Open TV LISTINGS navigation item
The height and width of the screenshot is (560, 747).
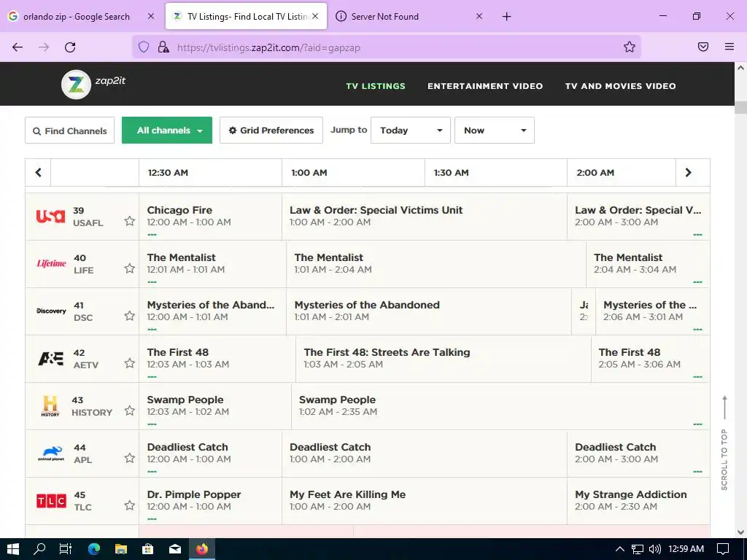[x=376, y=86]
